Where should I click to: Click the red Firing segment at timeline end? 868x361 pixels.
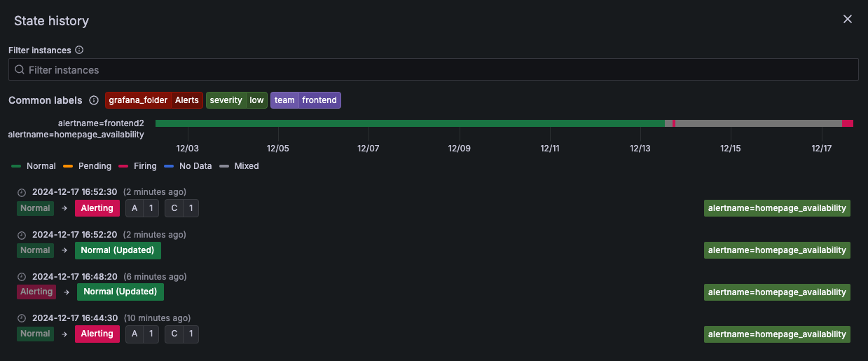(847, 123)
